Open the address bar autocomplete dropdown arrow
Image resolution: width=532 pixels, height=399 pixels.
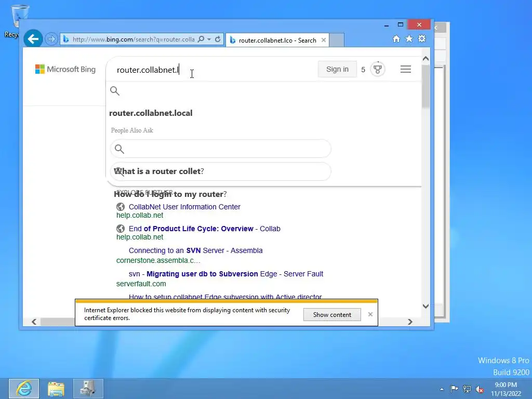[x=209, y=39]
